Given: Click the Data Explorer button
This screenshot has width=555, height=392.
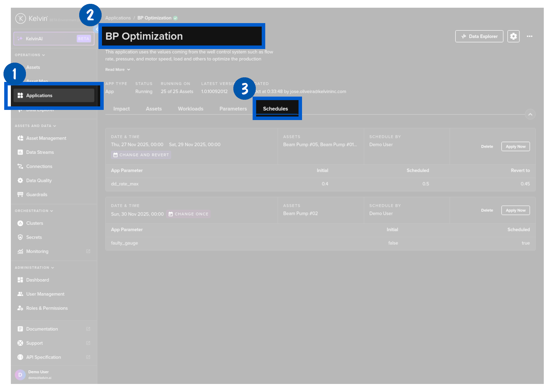Looking at the screenshot, I should pyautogui.click(x=479, y=36).
